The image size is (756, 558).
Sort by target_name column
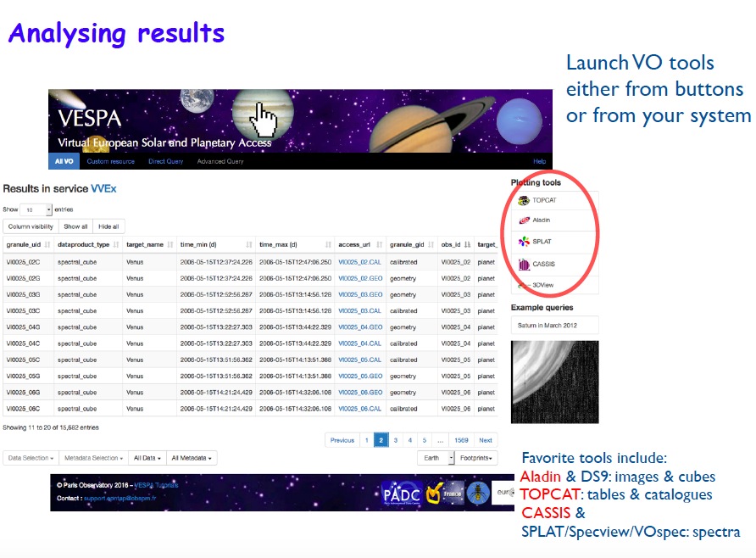(149, 244)
